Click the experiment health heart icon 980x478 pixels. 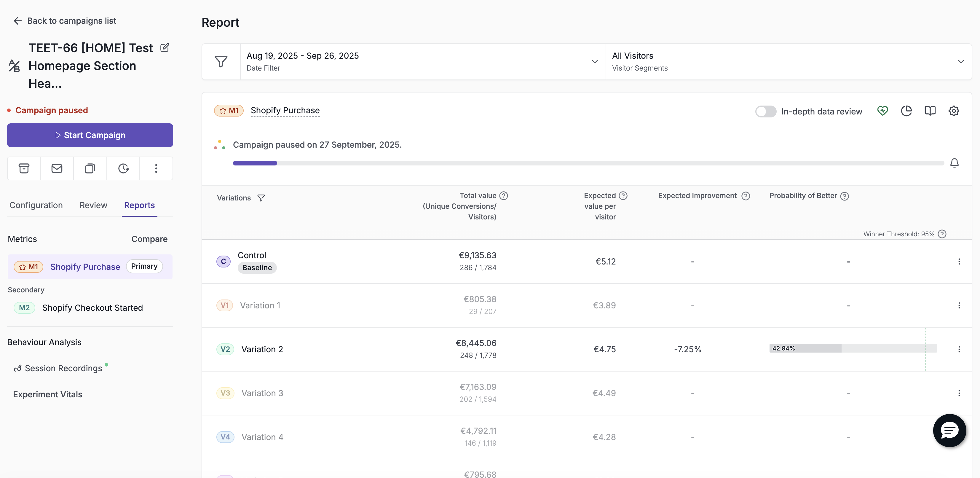(x=882, y=111)
